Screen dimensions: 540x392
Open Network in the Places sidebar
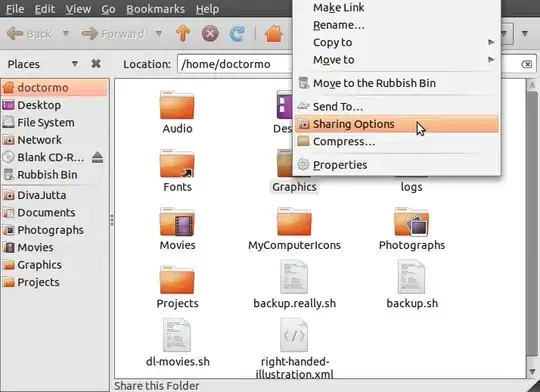pos(54,140)
